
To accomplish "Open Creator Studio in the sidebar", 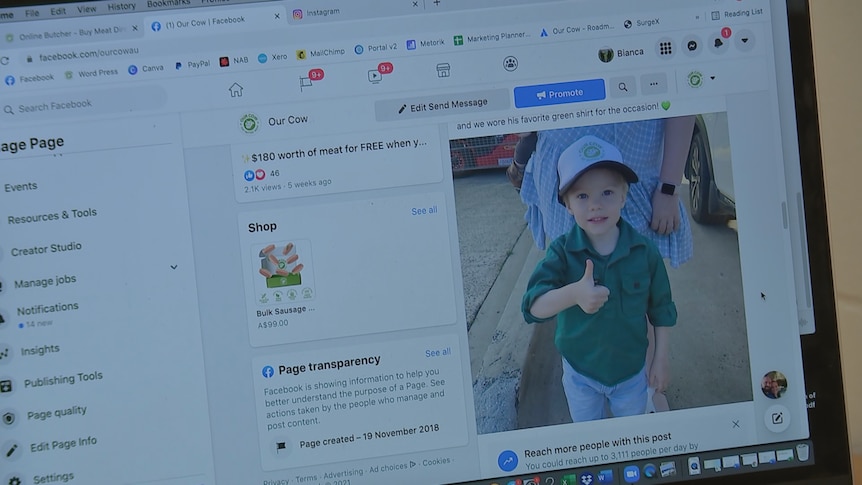I will (x=46, y=249).
